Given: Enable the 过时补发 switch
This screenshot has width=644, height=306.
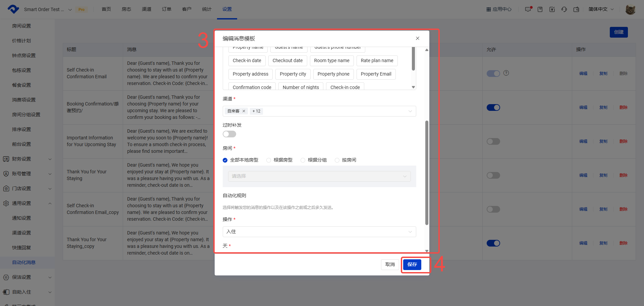Looking at the screenshot, I should (229, 134).
